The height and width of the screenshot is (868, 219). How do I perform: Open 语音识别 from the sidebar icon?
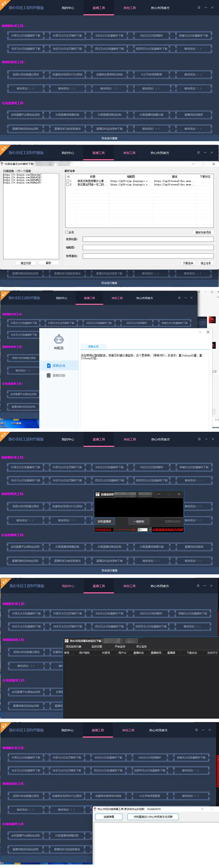point(48,375)
